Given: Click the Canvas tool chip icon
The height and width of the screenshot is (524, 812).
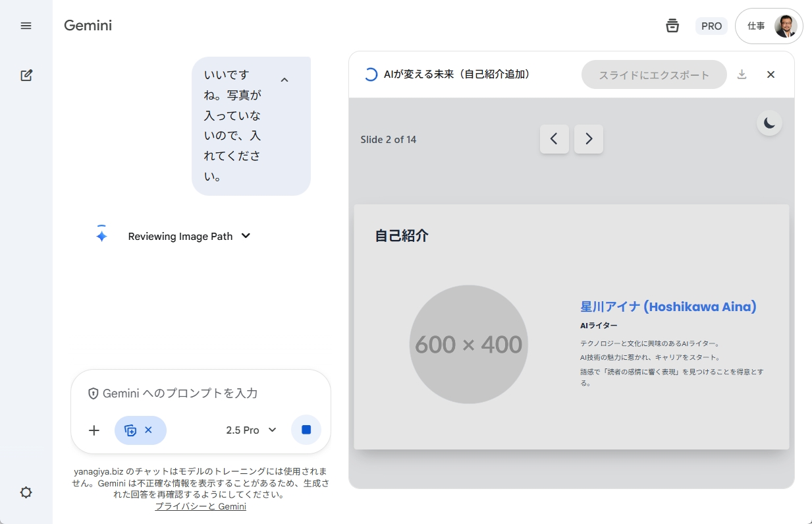Looking at the screenshot, I should [131, 430].
